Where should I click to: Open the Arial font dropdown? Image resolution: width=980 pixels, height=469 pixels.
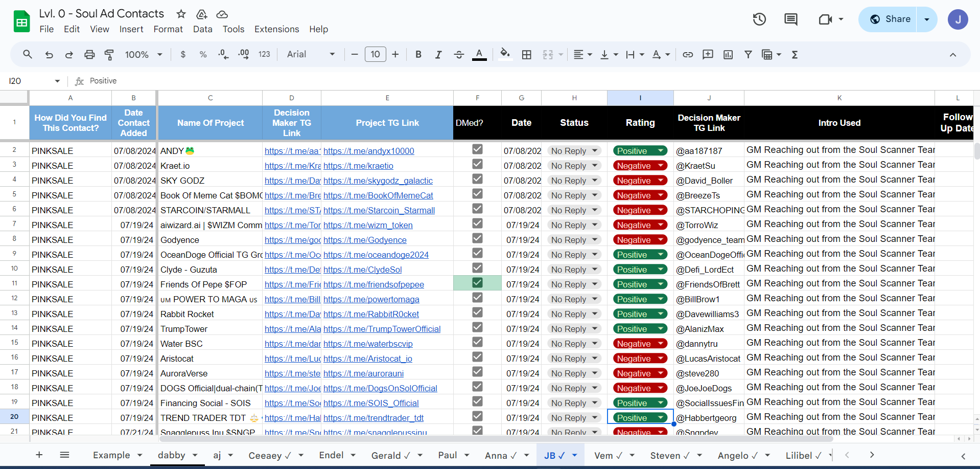(x=311, y=54)
